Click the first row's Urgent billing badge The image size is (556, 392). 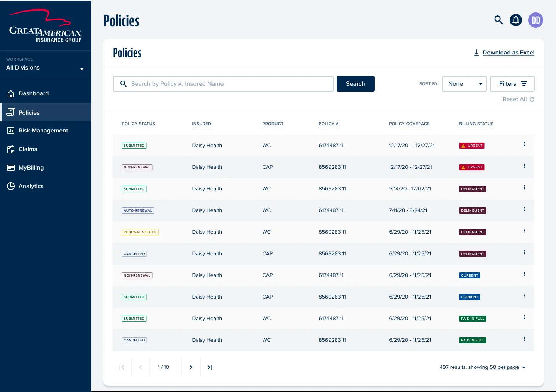[x=472, y=146]
